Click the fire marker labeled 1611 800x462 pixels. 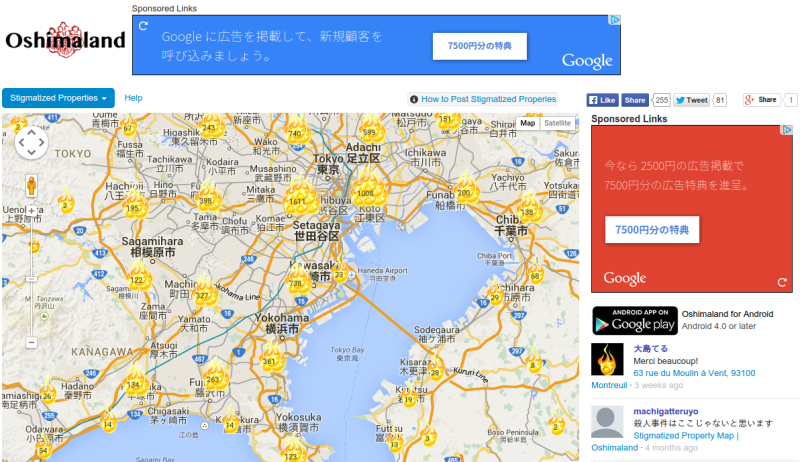pos(297,200)
